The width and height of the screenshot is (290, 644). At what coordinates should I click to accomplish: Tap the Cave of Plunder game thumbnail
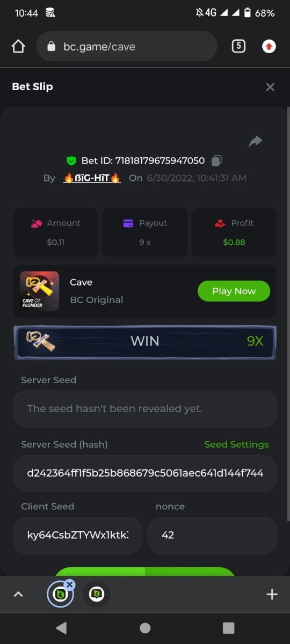tap(39, 291)
